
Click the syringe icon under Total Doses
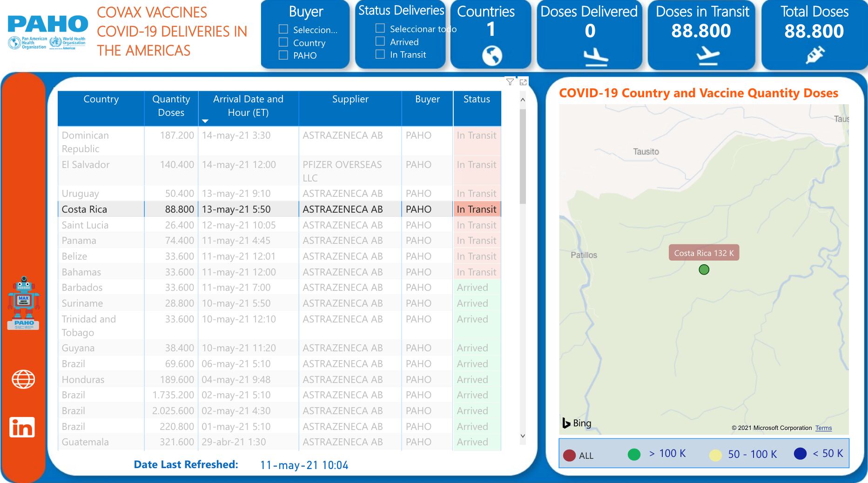[x=814, y=55]
